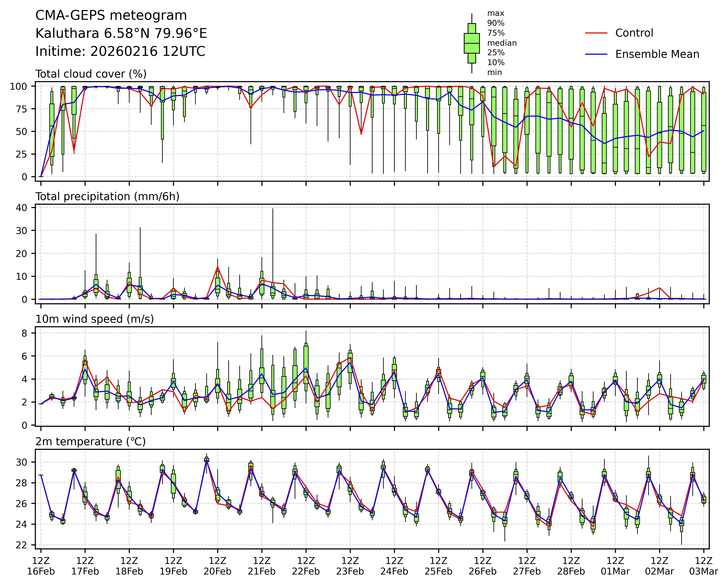The image size is (728, 586).
Task: Click the 12Z 25Feb axis label
Action: click(x=438, y=566)
